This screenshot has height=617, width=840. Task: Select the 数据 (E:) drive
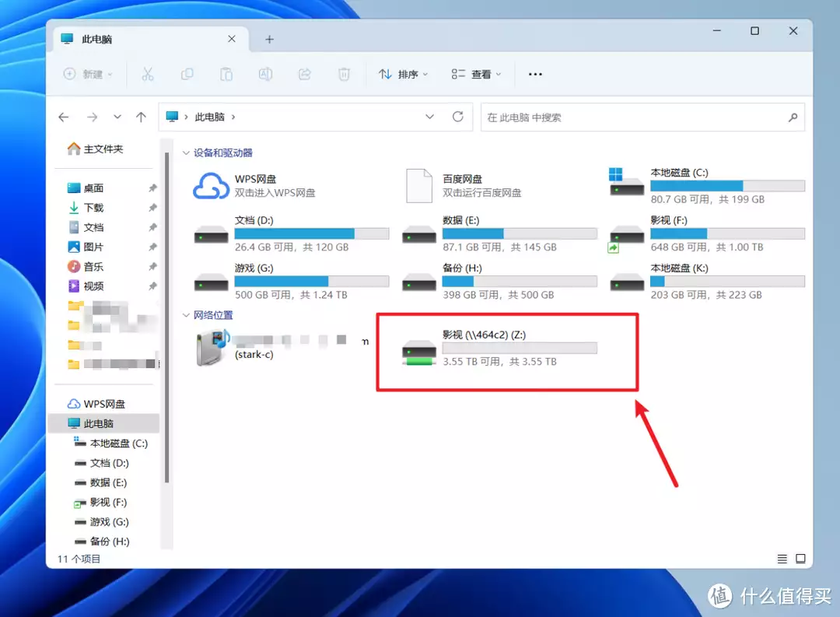pyautogui.click(x=499, y=233)
